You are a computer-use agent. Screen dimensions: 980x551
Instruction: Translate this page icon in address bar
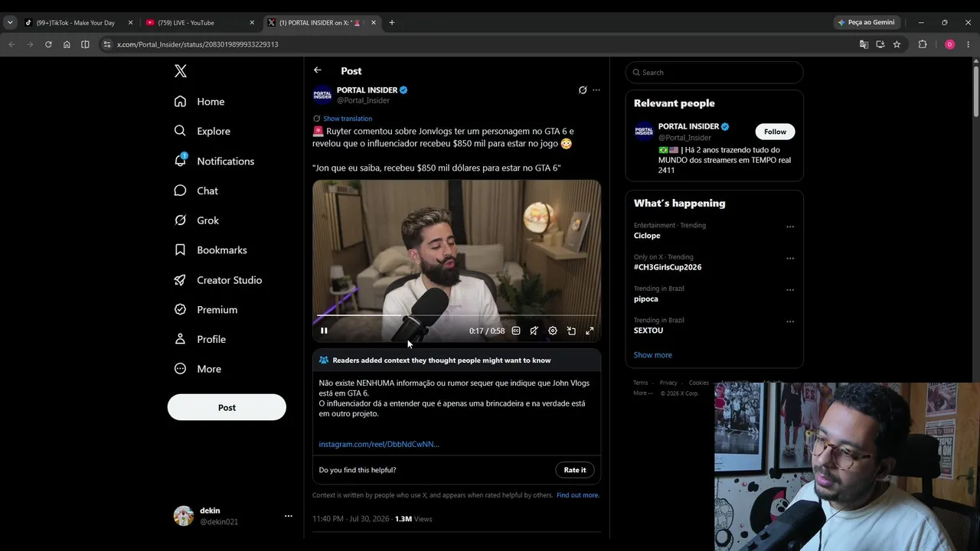[x=864, y=44]
